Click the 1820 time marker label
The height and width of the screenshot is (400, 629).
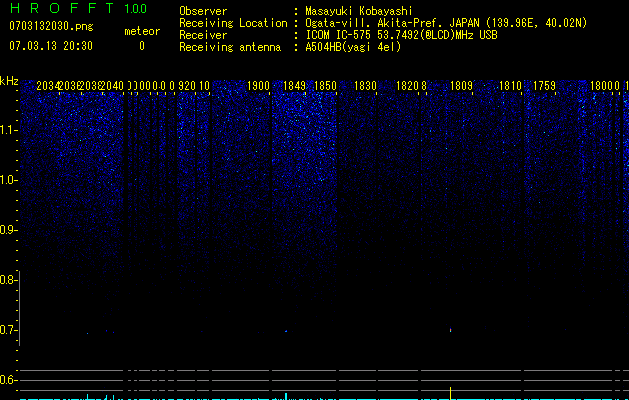click(408, 86)
